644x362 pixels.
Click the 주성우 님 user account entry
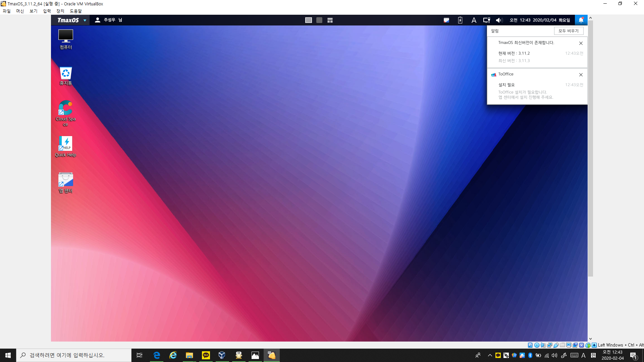108,20
